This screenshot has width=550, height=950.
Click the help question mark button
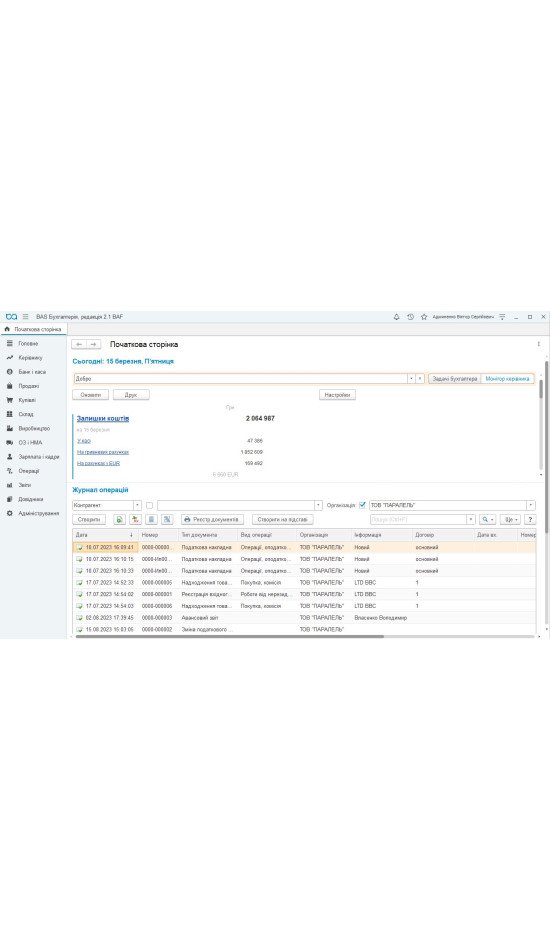(530, 520)
